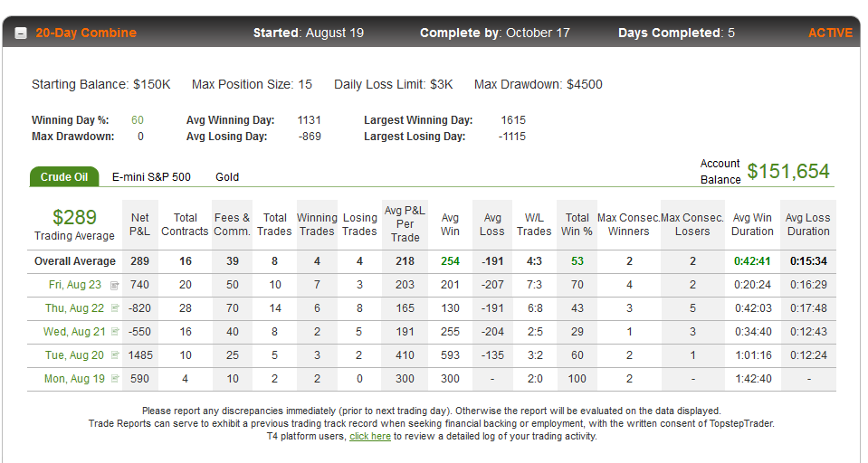Click the Net P&L column header
Viewport: 868px width, 463px height.
139,224
